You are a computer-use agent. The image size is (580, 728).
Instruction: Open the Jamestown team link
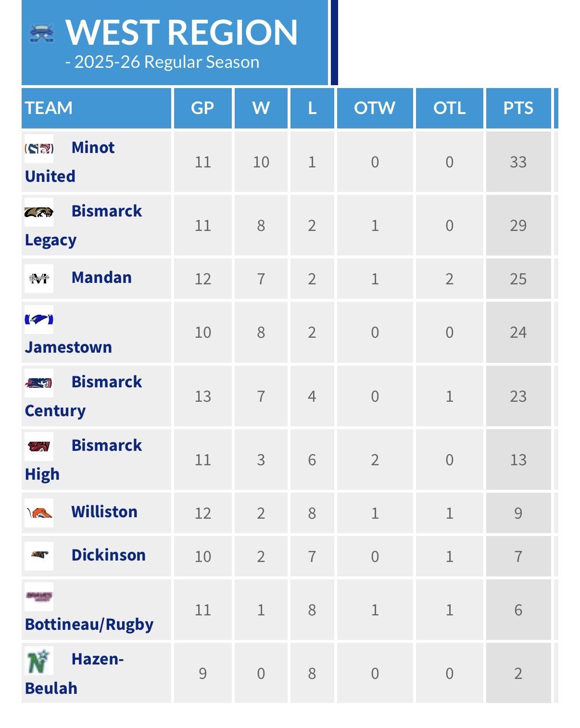(68, 347)
